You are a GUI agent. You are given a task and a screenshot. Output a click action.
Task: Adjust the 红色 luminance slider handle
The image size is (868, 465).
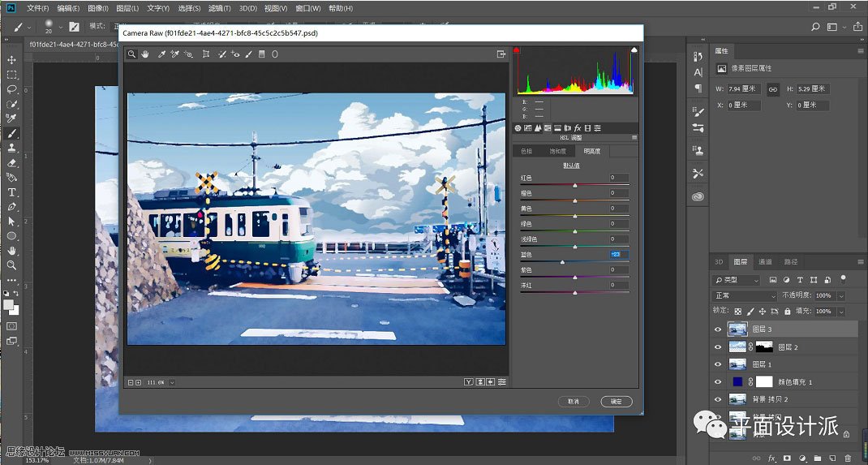click(x=574, y=186)
